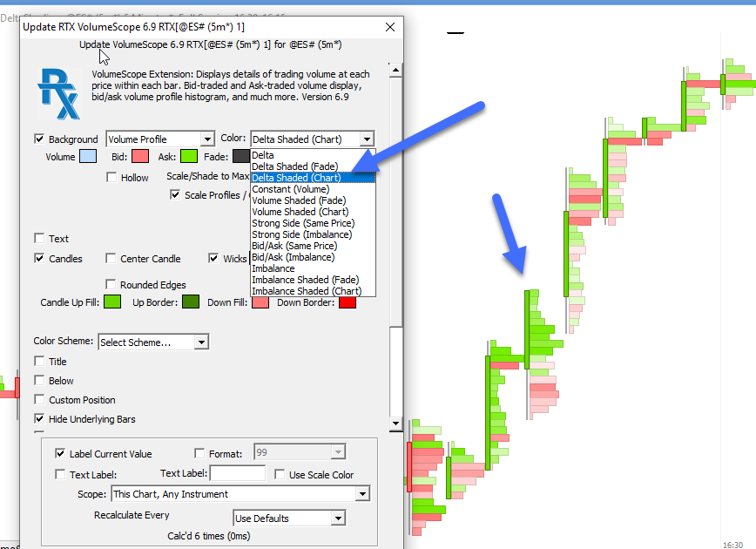The image size is (756, 549).
Task: Open the Ask color swatch
Action: (188, 156)
